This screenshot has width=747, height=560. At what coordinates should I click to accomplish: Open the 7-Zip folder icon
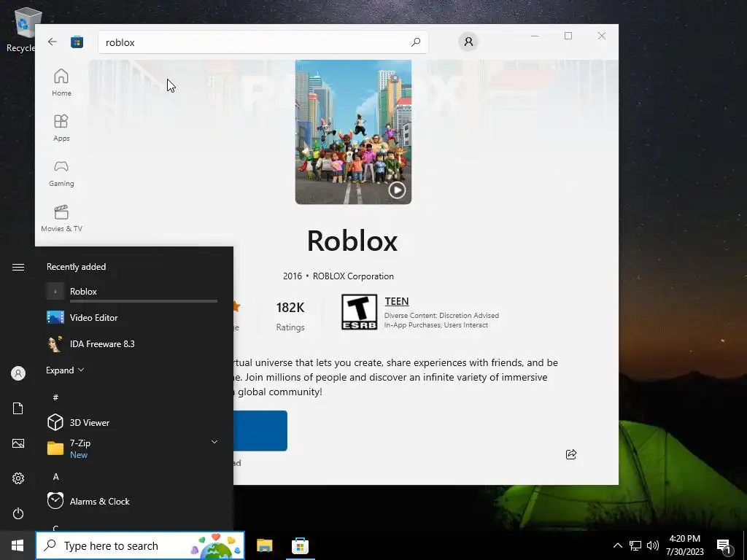point(55,448)
